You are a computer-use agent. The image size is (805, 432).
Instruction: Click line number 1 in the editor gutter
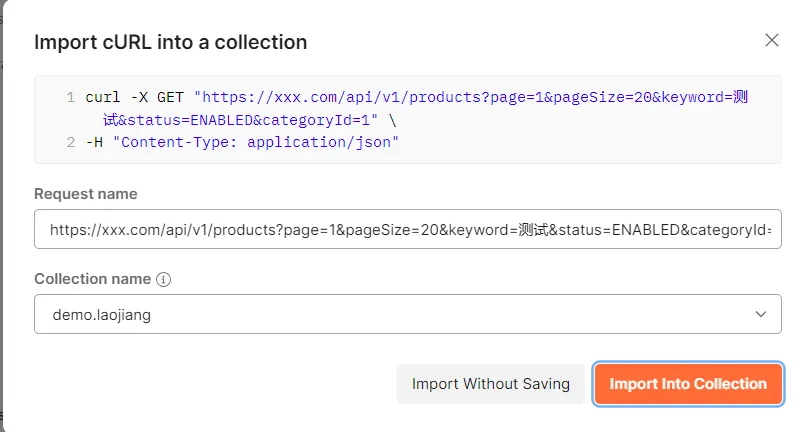(x=70, y=98)
